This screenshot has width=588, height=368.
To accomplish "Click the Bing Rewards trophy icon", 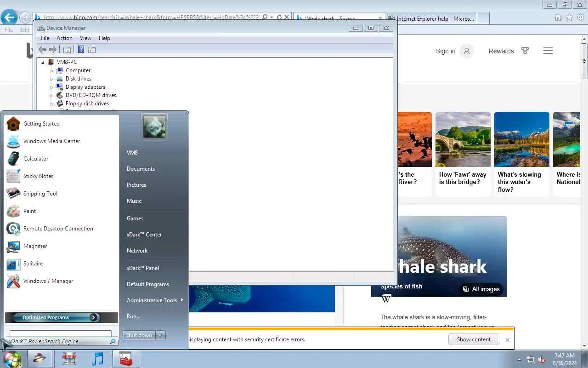I will (525, 51).
